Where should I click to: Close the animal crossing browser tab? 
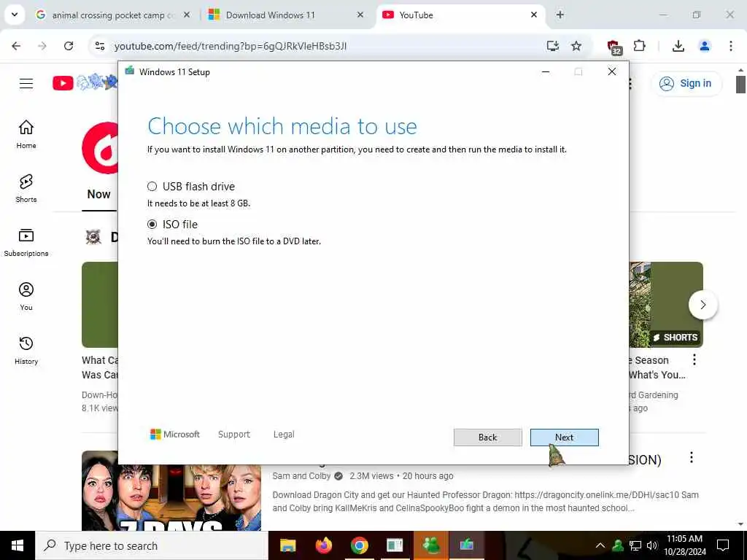click(x=187, y=15)
